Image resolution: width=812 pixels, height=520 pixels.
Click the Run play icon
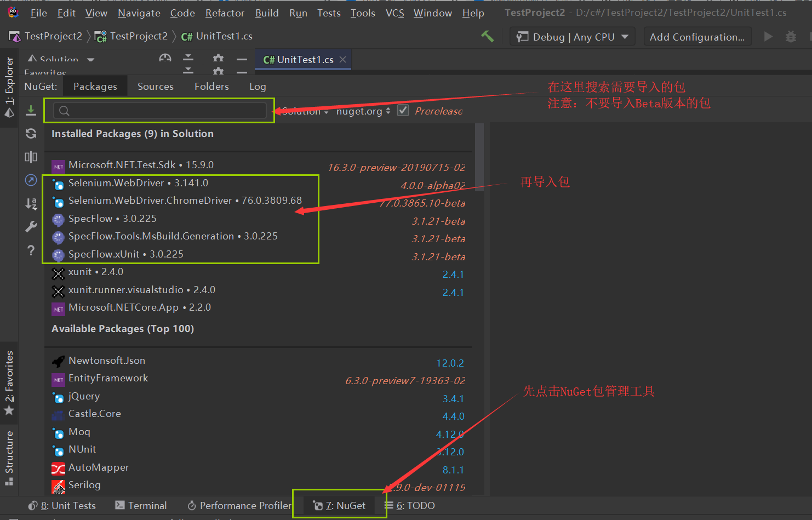[x=768, y=36]
